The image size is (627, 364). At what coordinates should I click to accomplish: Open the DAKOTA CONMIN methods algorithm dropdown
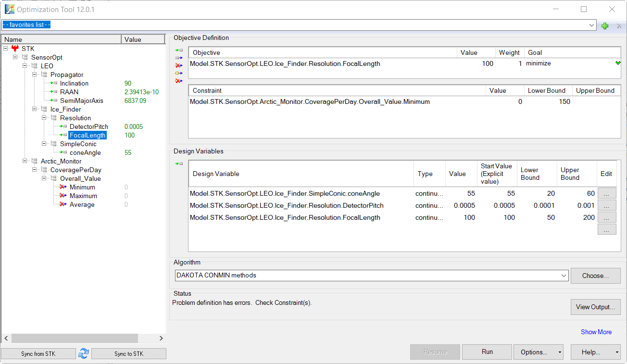click(564, 276)
